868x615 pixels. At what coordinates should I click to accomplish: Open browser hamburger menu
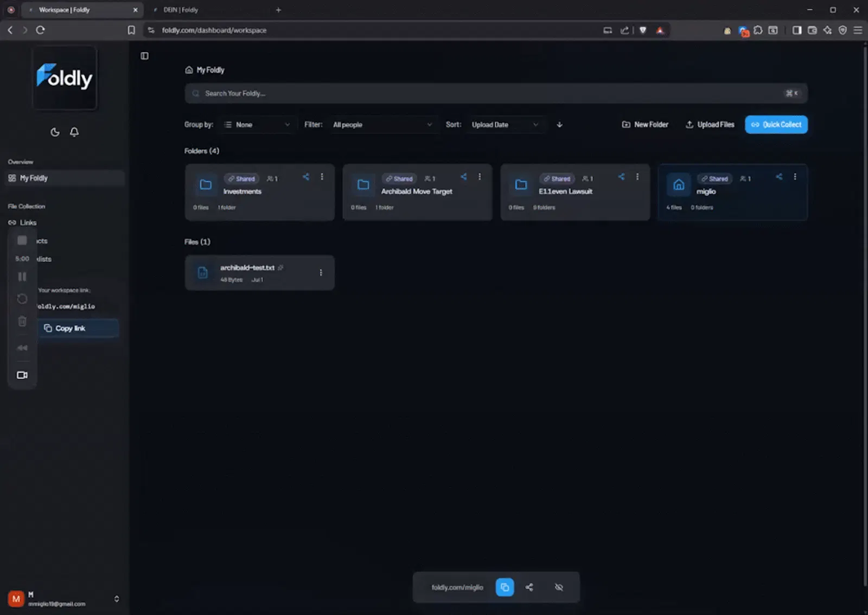pos(858,30)
